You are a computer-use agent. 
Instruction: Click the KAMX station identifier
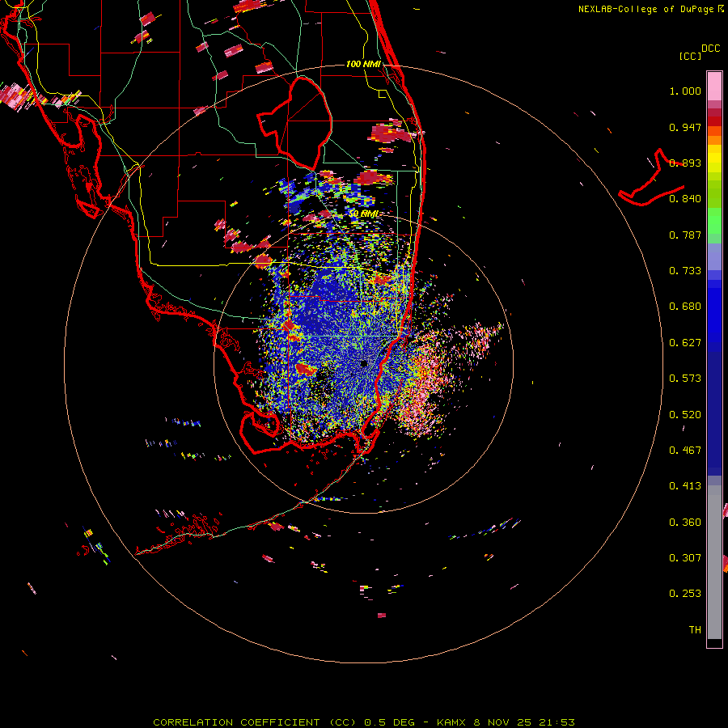click(x=451, y=722)
